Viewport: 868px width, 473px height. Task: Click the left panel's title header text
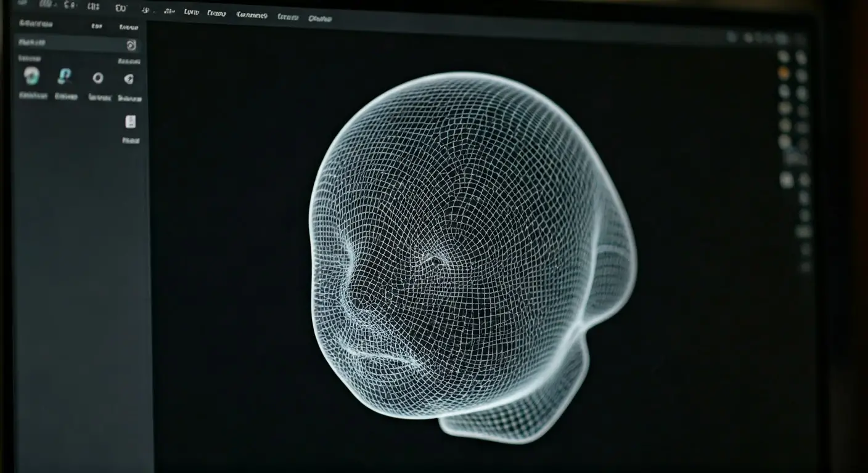(x=36, y=23)
